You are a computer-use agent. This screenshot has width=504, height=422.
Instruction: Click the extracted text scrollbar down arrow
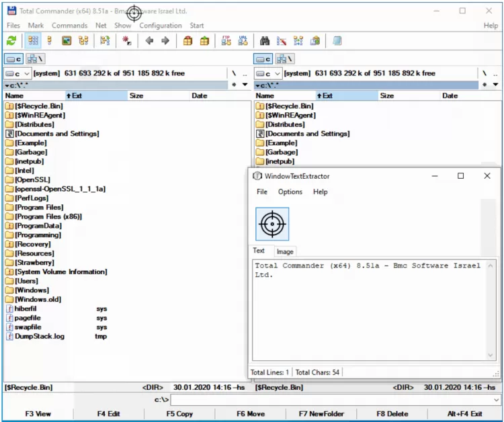pos(491,355)
